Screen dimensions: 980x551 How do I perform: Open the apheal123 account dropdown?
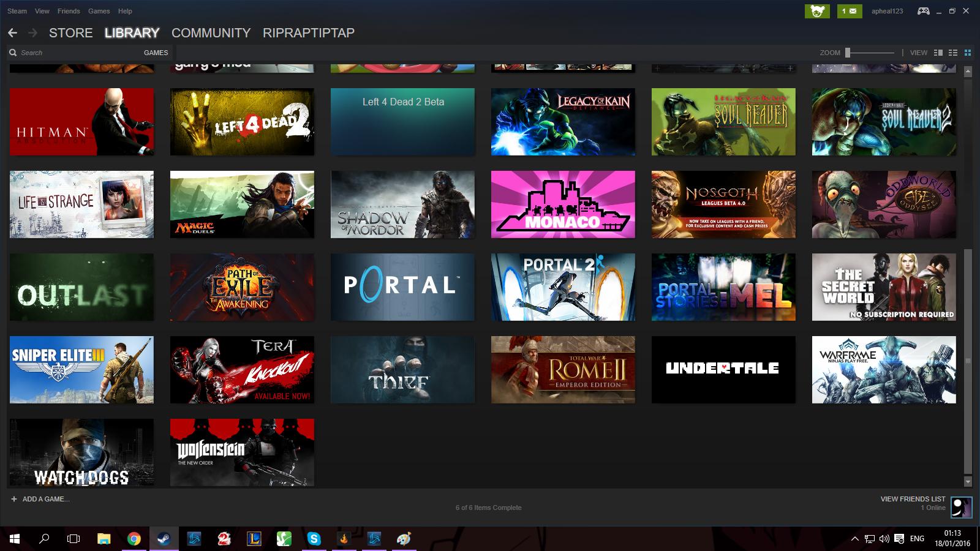pos(887,11)
